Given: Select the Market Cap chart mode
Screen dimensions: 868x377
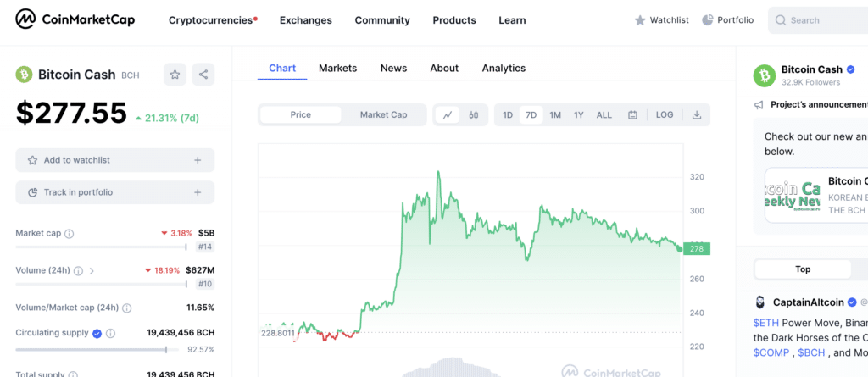Looking at the screenshot, I should tap(384, 114).
